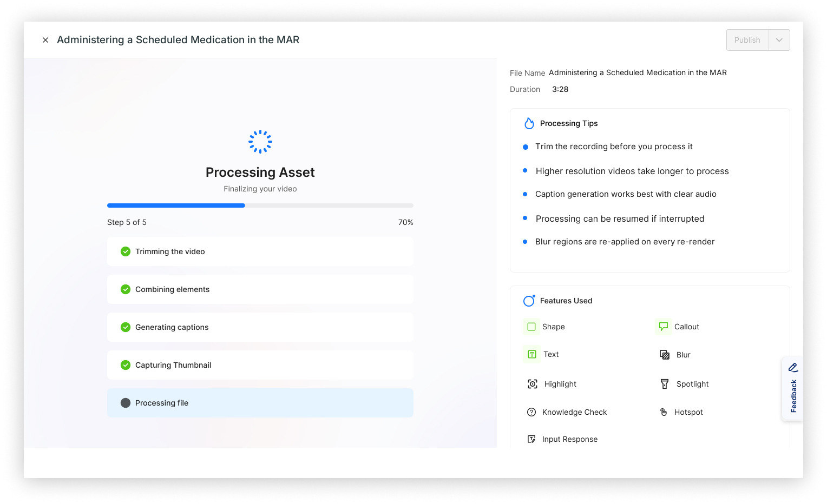Click the file name value in details panel
827x504 pixels.
pos(638,72)
